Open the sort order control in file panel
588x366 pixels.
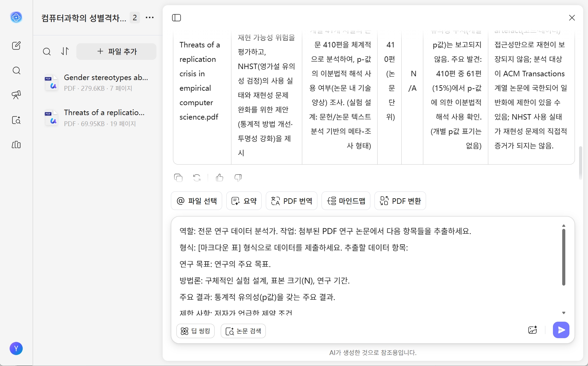pyautogui.click(x=65, y=52)
